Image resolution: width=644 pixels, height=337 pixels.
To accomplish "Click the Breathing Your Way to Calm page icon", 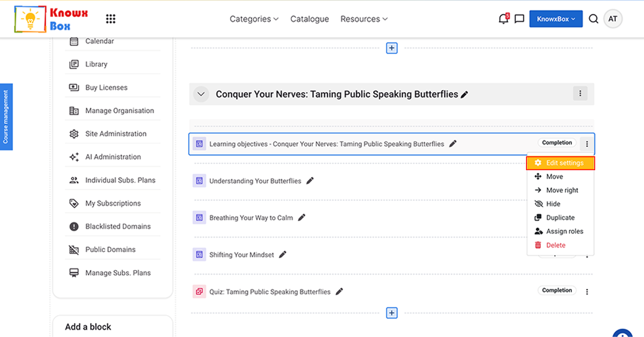I will [x=199, y=218].
